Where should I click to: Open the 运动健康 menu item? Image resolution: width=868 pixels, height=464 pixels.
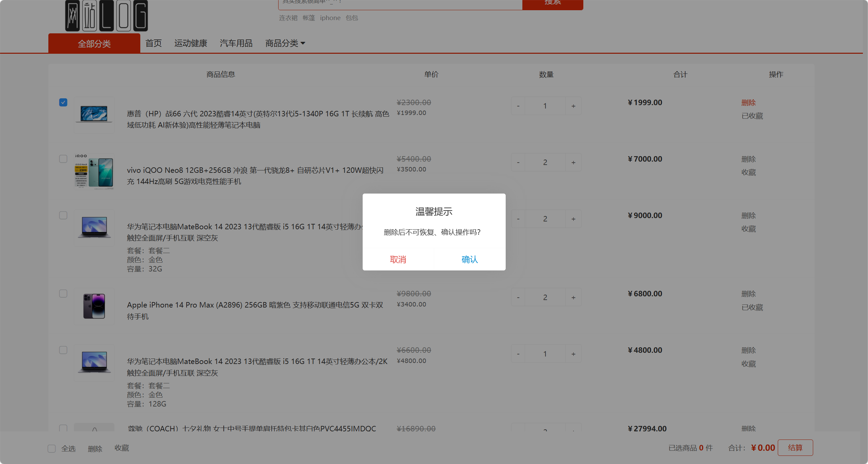[x=191, y=43]
